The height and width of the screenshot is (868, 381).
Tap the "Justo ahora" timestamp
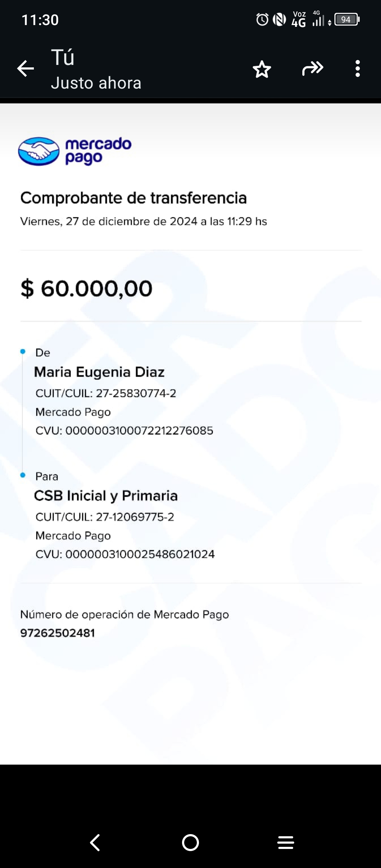(96, 83)
